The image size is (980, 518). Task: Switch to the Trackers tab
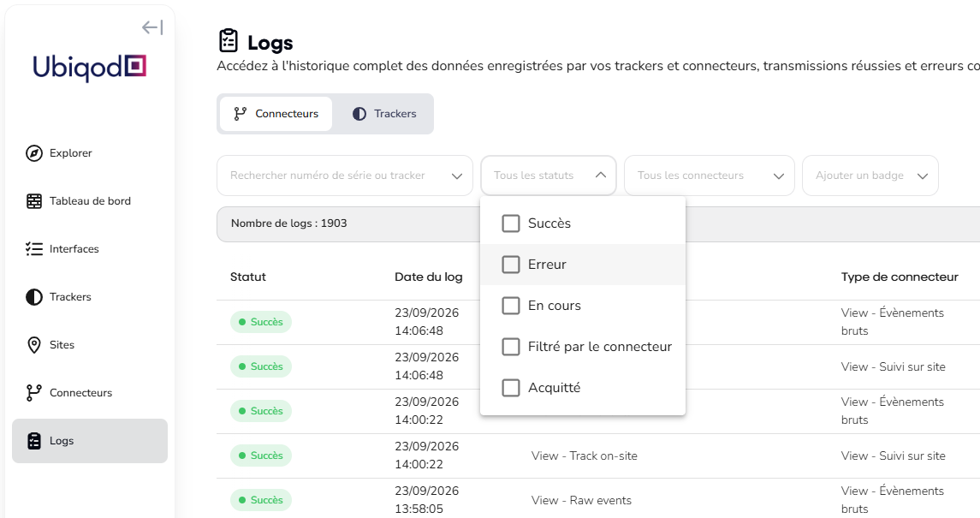pos(383,114)
